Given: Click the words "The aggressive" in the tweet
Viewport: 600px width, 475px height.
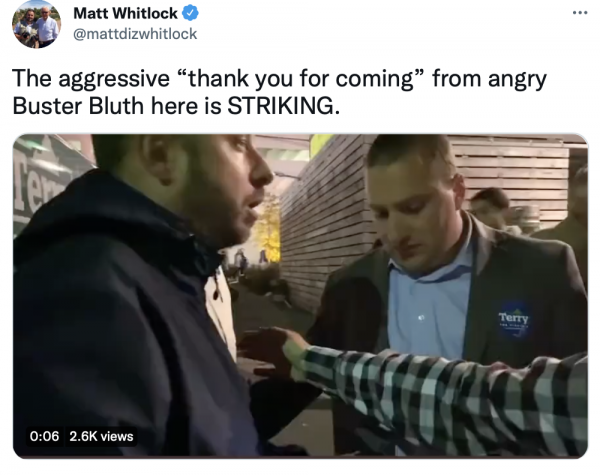Looking at the screenshot, I should point(91,78).
